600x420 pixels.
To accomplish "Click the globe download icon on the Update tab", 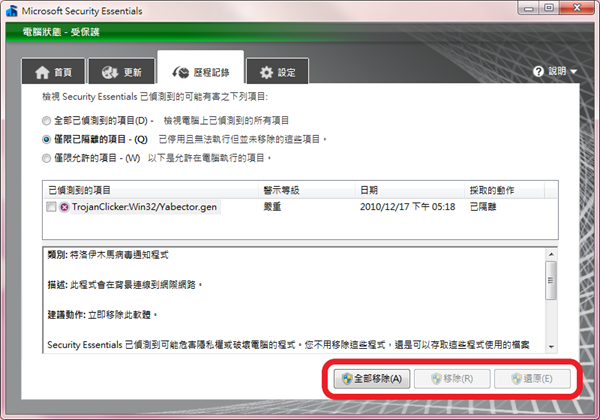I will coord(110,72).
